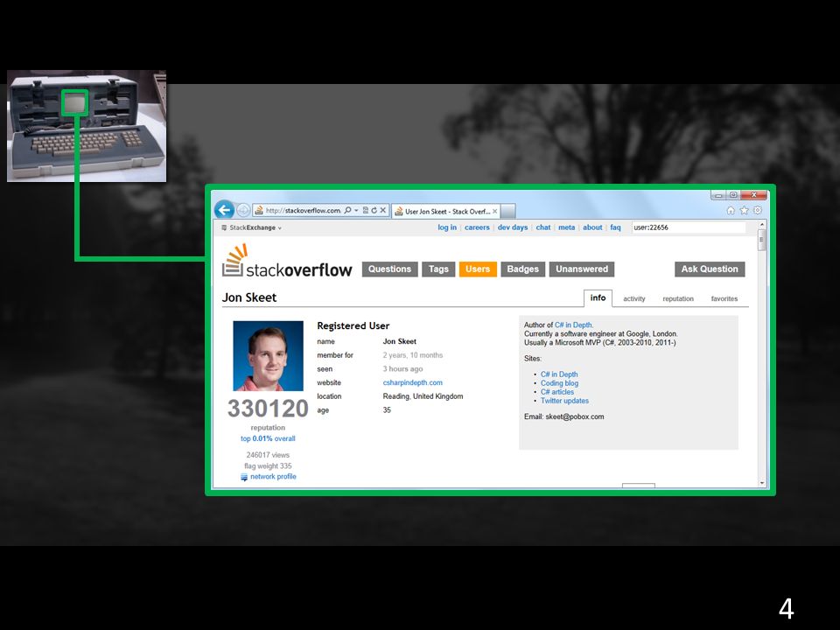The width and height of the screenshot is (840, 630).
Task: Click the log in link
Action: click(447, 227)
